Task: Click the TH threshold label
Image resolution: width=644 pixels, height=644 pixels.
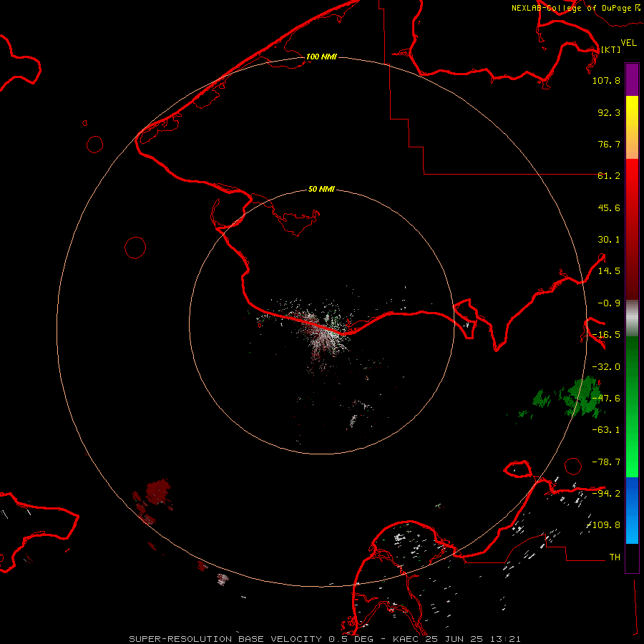Action: coord(615,557)
